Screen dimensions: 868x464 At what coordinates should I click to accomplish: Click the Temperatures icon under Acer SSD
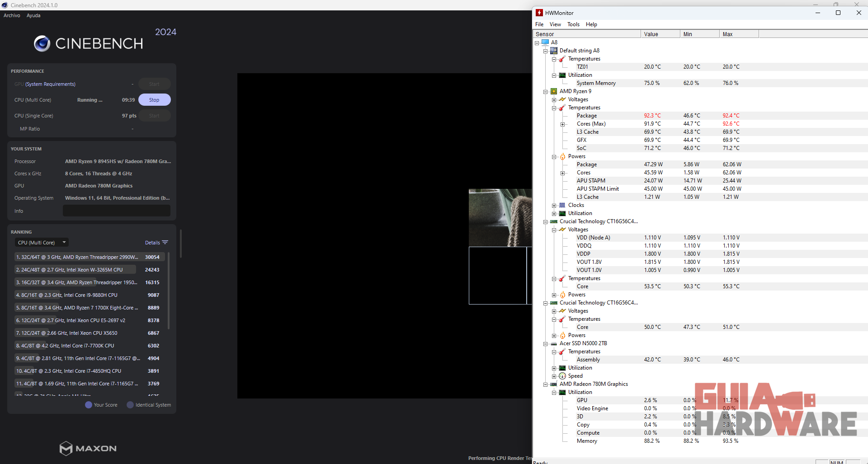[562, 352]
